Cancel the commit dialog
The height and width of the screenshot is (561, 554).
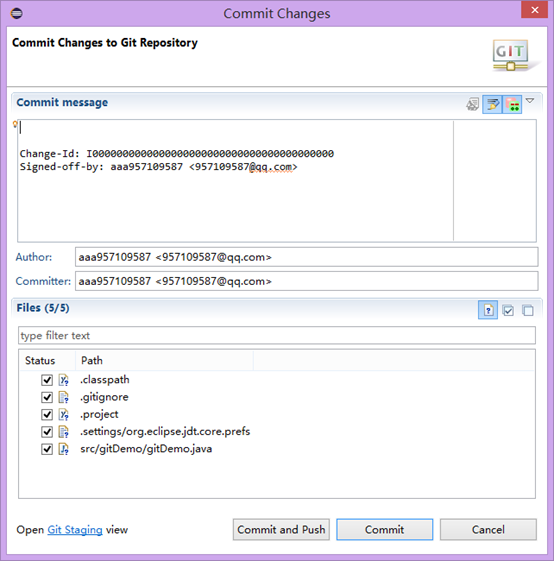point(488,530)
